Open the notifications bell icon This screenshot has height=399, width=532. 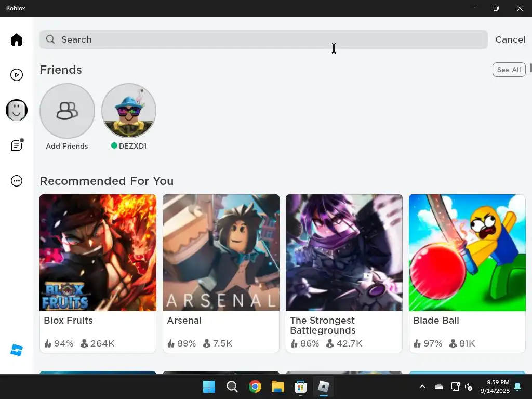[x=518, y=387]
